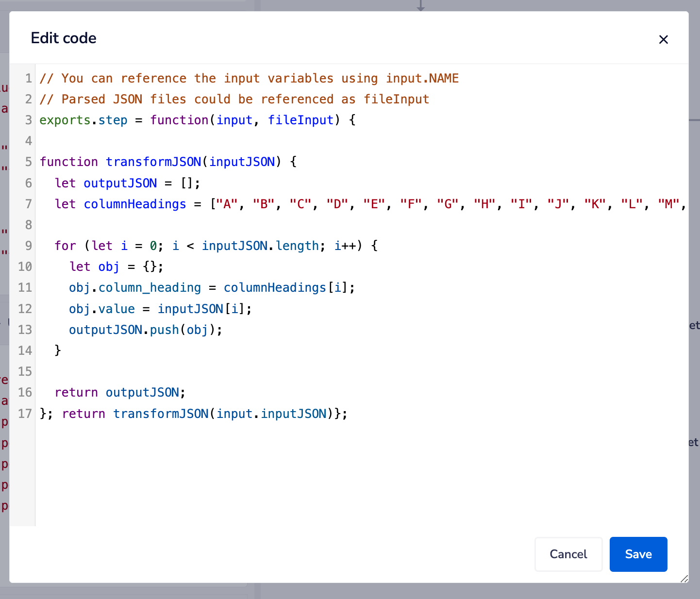700x599 pixels.
Task: Select line number 7 in the gutter
Action: pos(28,204)
